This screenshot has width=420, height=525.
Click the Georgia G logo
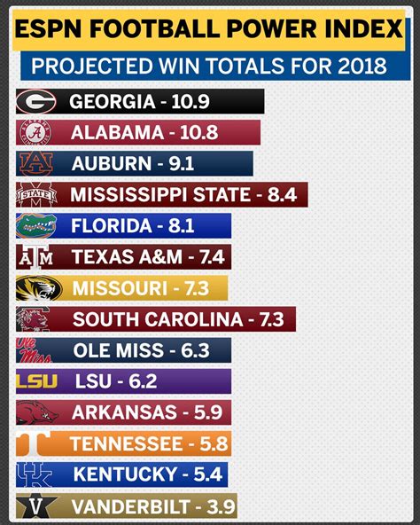pyautogui.click(x=36, y=101)
